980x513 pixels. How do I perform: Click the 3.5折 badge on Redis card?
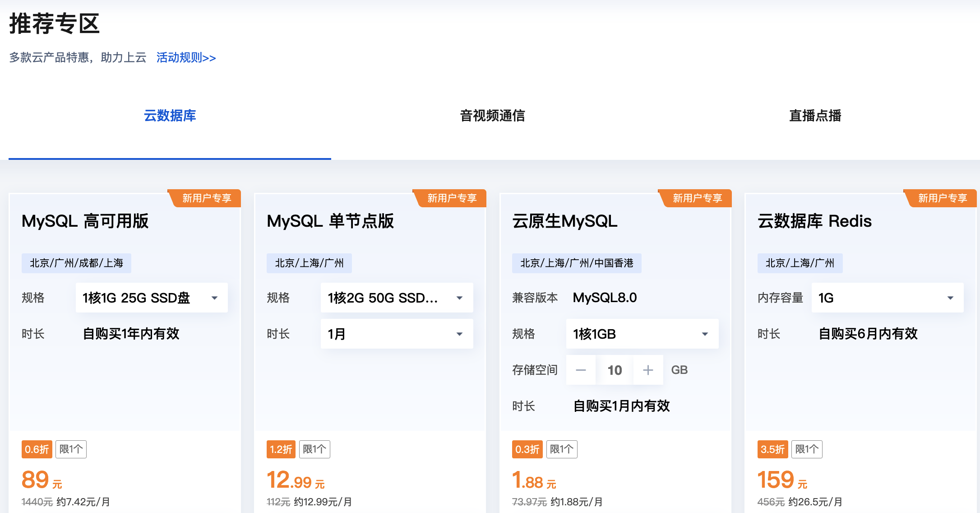pyautogui.click(x=772, y=449)
